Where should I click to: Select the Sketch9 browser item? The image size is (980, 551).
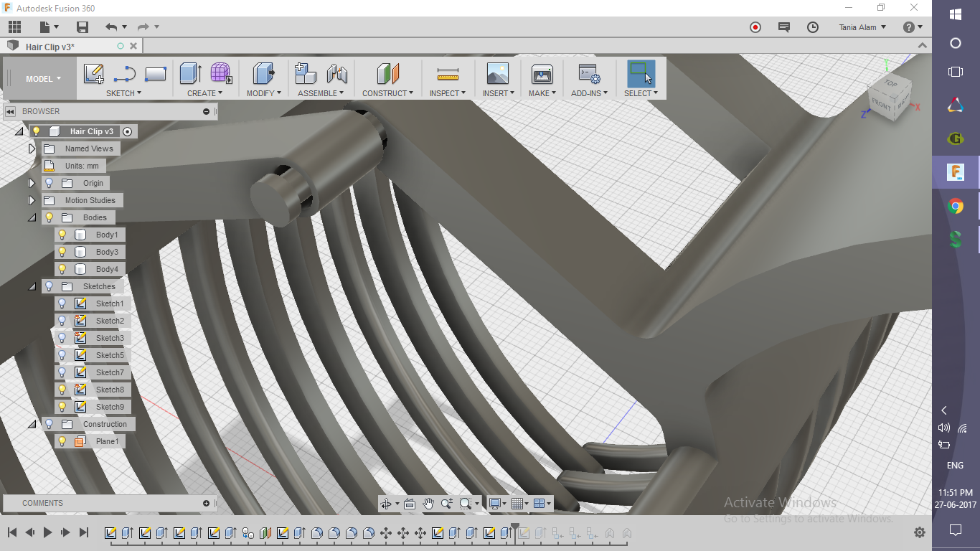(110, 407)
